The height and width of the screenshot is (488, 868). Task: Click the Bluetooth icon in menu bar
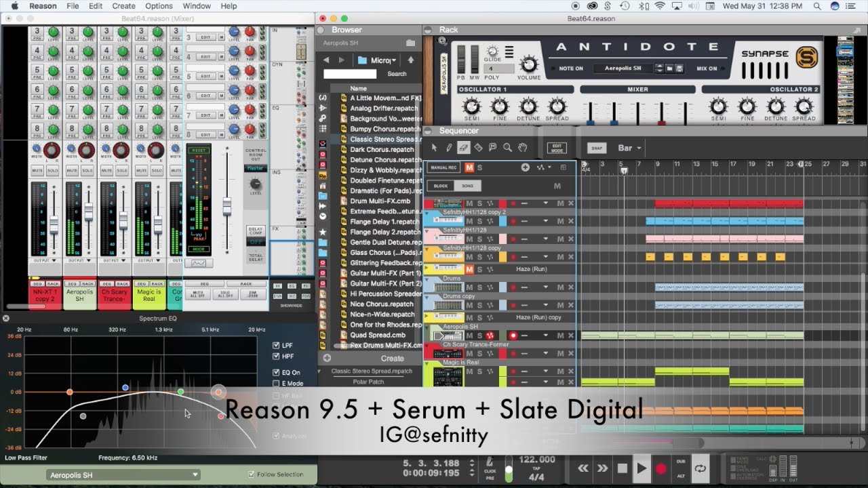(x=643, y=6)
